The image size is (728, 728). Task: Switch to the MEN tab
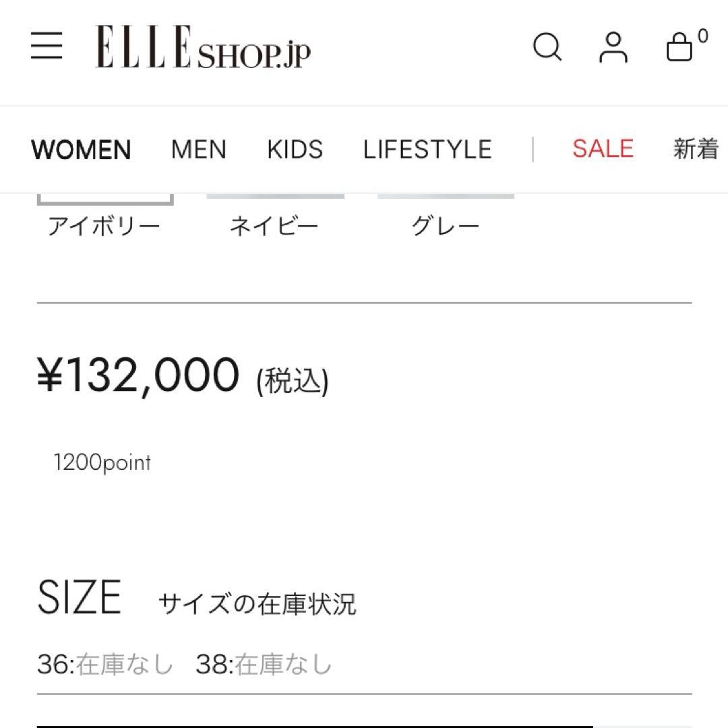coord(199,149)
